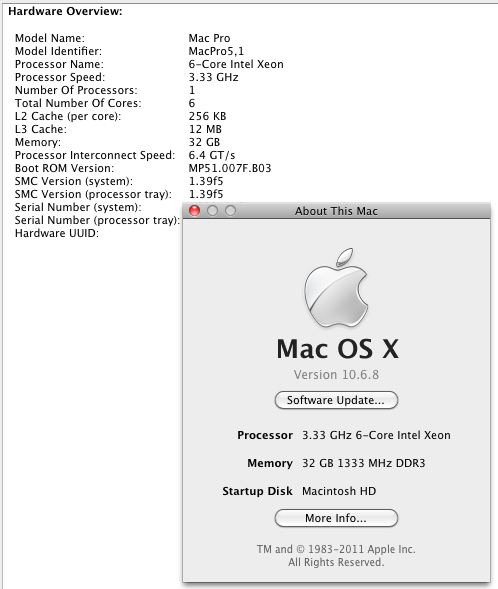Viewport: 498px width, 589px height.
Task: Click the Processor Interconnect Speed: label
Action: [95, 155]
